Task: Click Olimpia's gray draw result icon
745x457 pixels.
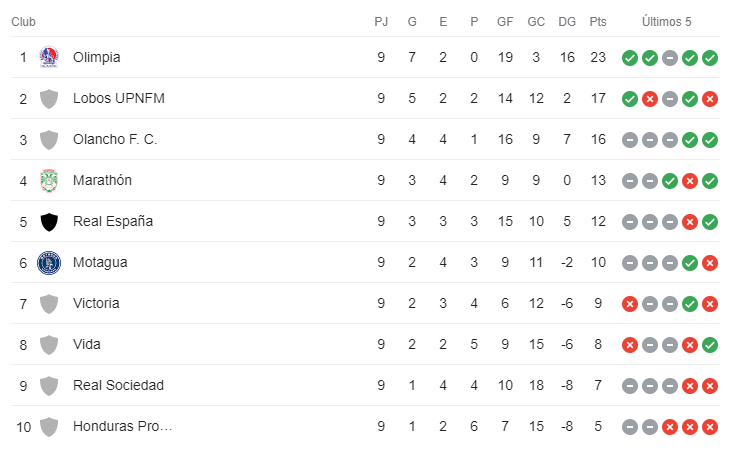Action: tap(669, 58)
